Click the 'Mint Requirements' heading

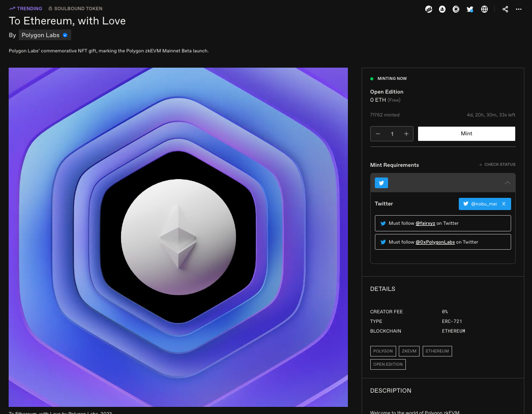click(395, 165)
